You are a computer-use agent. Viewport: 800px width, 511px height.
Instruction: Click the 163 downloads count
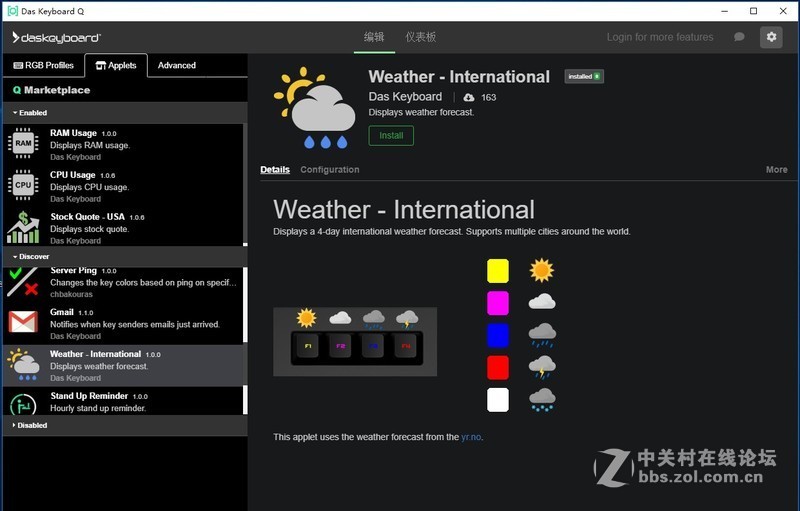coord(488,97)
